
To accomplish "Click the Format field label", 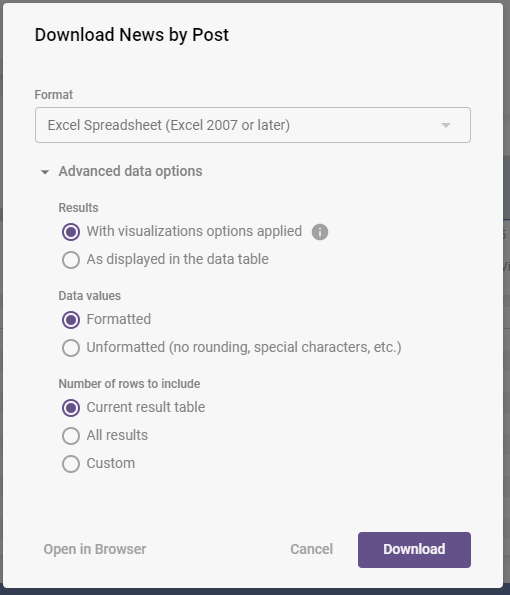I will [54, 94].
